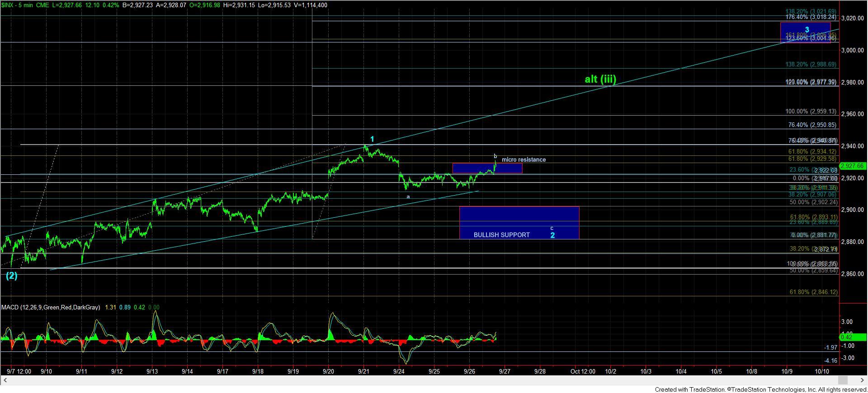Click the green alt (iii) wave label
This screenshot has height=393, width=868.
tap(600, 80)
